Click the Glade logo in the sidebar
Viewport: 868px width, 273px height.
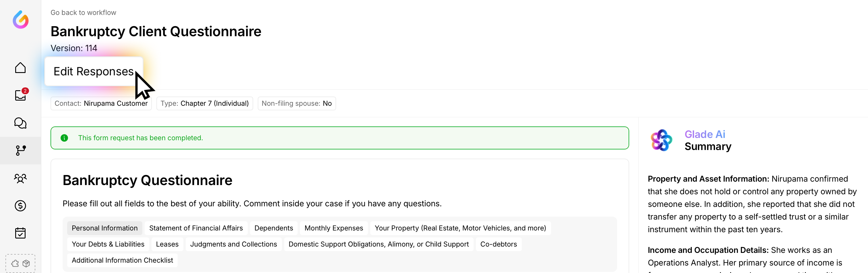pos(21,20)
